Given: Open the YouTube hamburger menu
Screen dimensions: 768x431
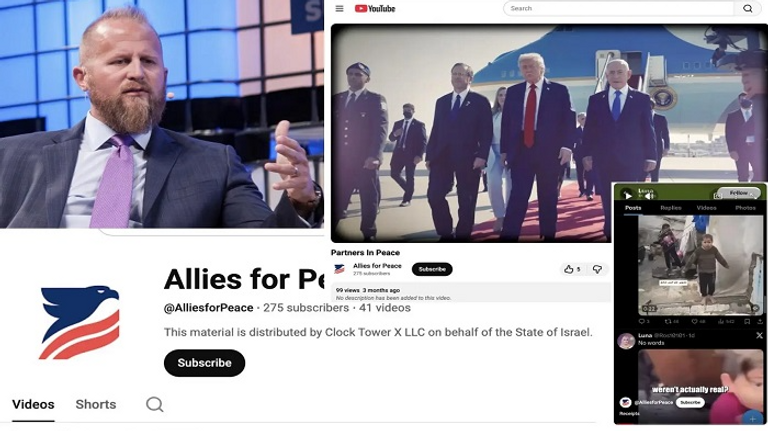Looking at the screenshot, I should coord(339,8).
